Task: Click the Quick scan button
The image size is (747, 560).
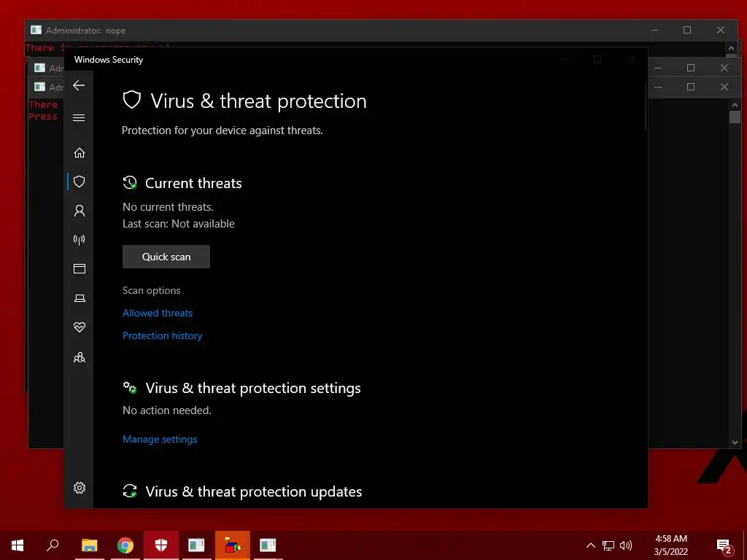Action: (x=166, y=257)
